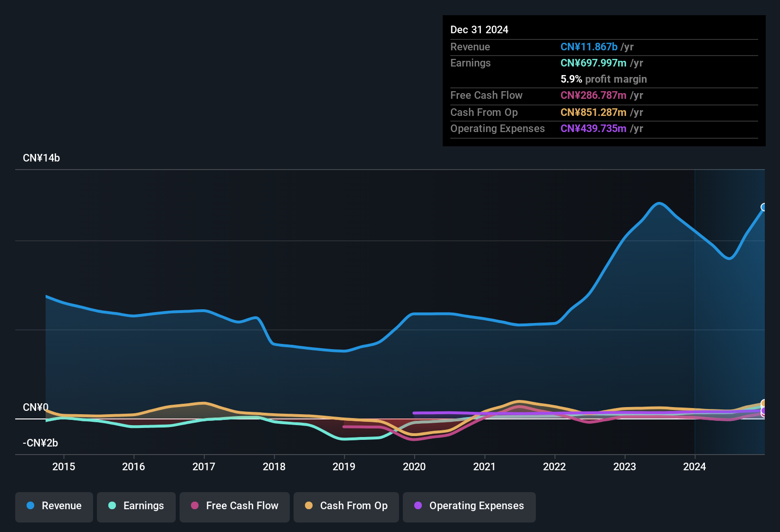Image resolution: width=780 pixels, height=532 pixels.
Task: Select the Cash From Op legend tab
Action: click(x=346, y=506)
